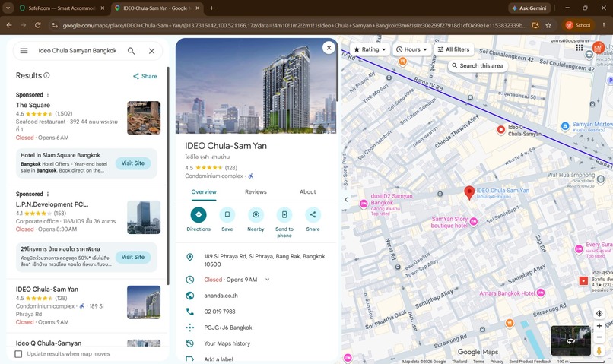Close the SafeRoom browser tab
The height and width of the screenshot is (364, 613).
click(103, 8)
